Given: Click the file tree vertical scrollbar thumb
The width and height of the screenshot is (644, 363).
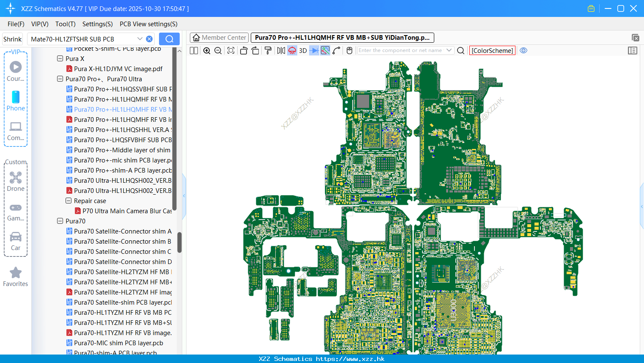Looking at the screenshot, I should click(179, 242).
